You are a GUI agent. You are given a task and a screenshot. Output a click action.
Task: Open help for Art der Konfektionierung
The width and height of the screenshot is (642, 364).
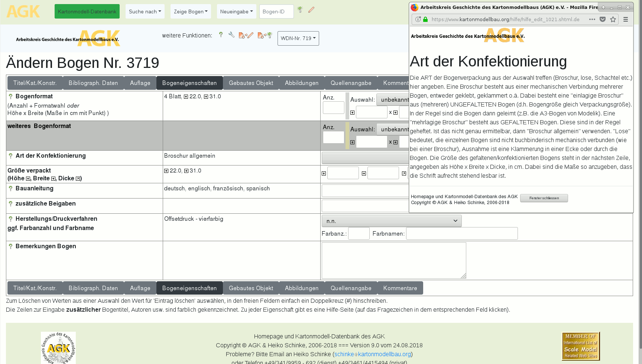point(10,156)
